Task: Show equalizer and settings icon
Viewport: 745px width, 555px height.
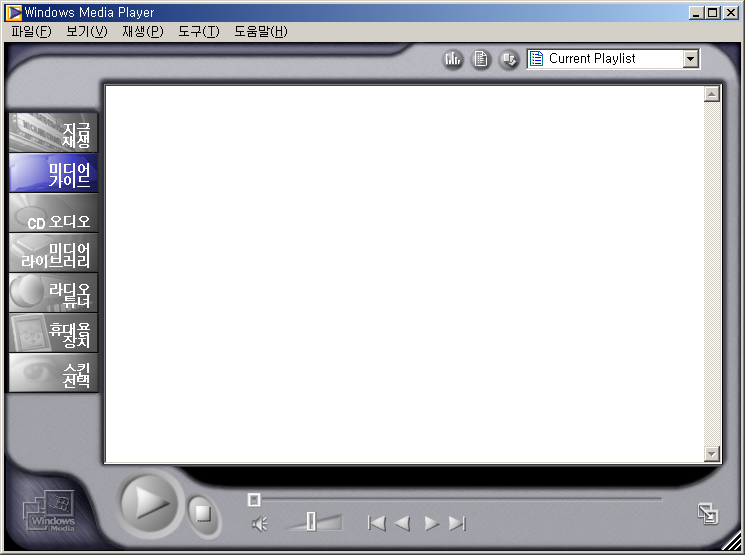Action: point(453,59)
